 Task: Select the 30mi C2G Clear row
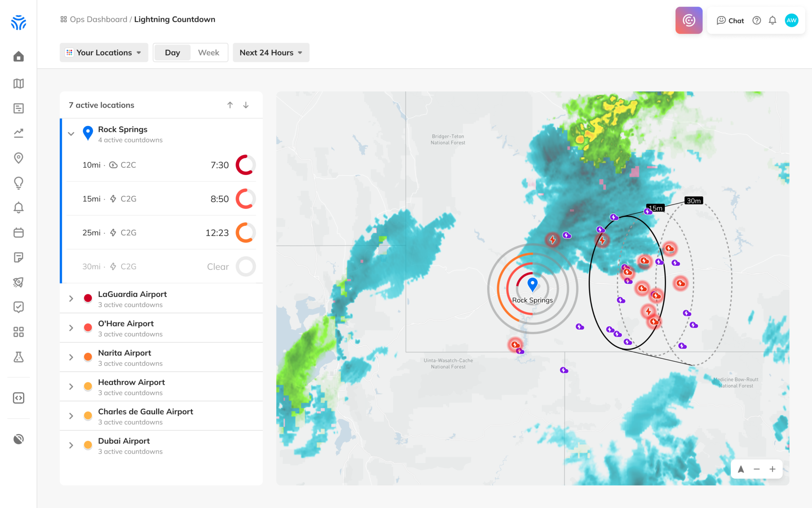pyautogui.click(x=161, y=266)
